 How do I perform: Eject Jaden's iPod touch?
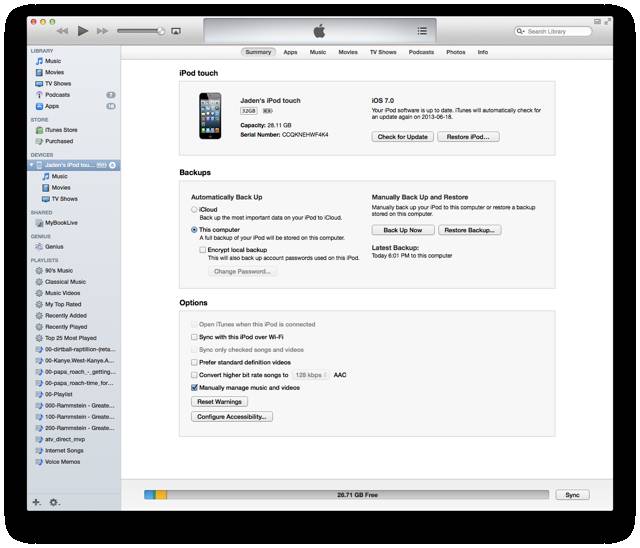tap(113, 164)
